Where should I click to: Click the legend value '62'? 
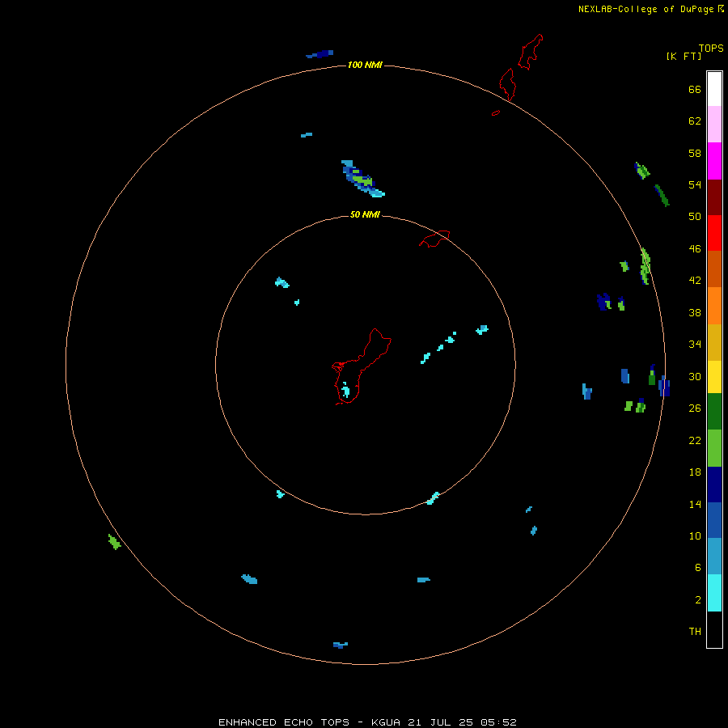point(695,121)
